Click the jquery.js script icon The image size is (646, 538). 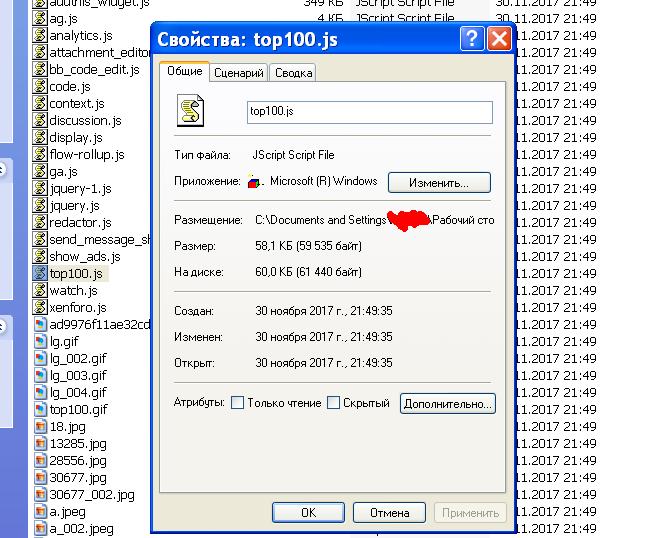[40, 205]
